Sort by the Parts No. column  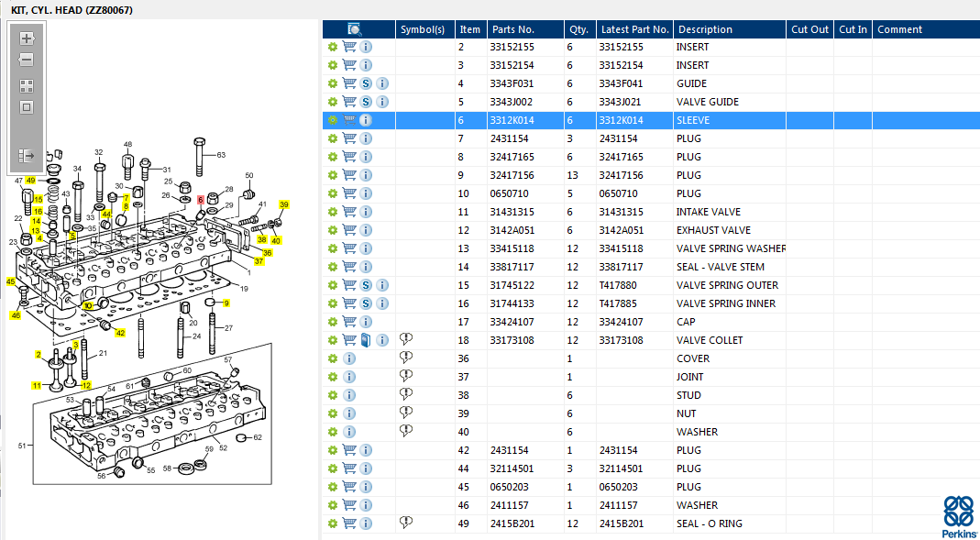tap(513, 29)
